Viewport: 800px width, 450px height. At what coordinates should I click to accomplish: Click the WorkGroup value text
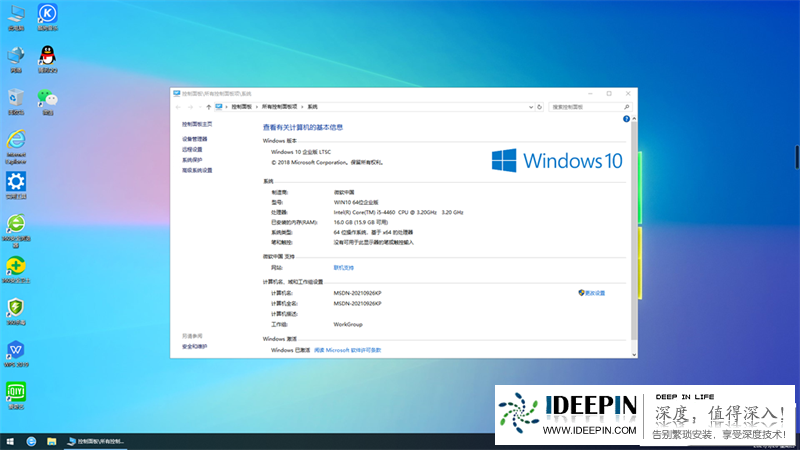348,324
